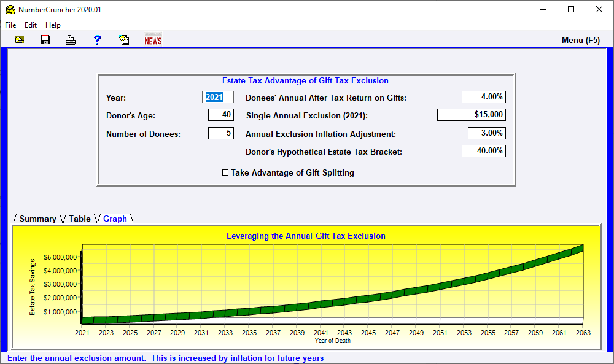Click the Hypothetical Estate Tax Bracket field

coord(484,151)
